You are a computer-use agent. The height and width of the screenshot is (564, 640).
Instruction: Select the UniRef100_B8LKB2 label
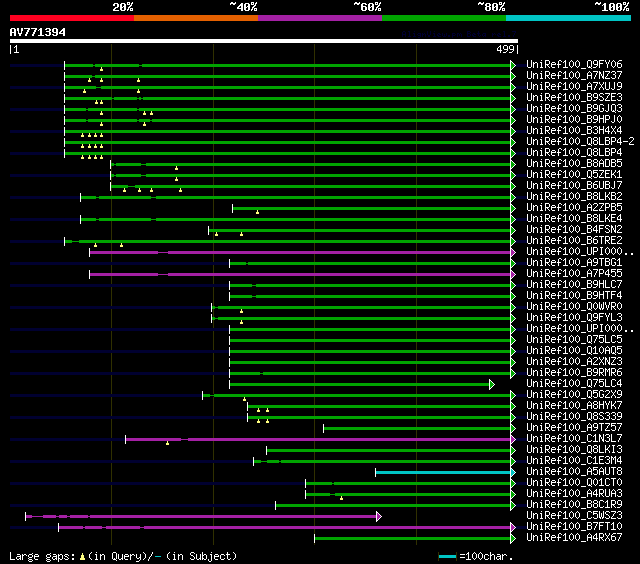[x=574, y=196]
